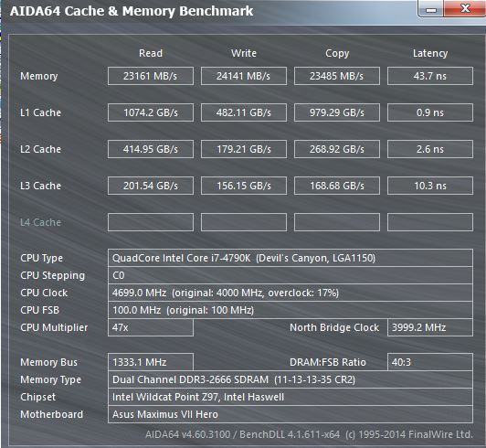
Task: Select Memory Bus value 1333.1 MHz
Action: tap(151, 362)
